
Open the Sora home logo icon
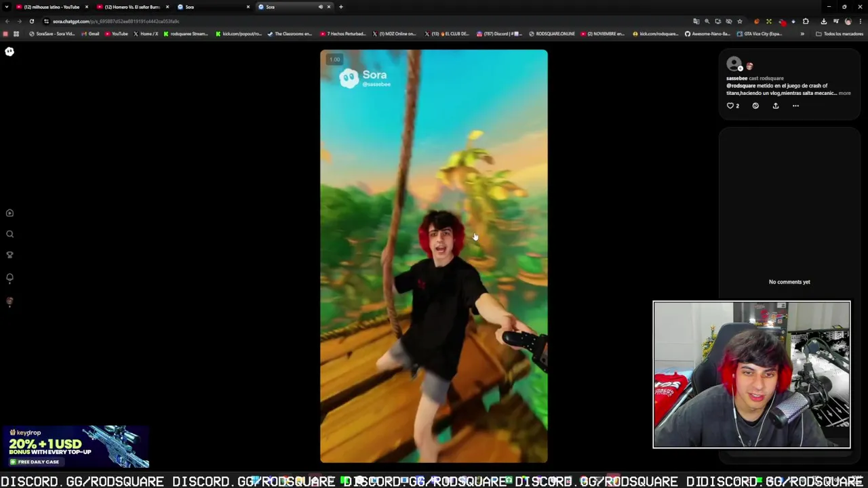tap(9, 52)
